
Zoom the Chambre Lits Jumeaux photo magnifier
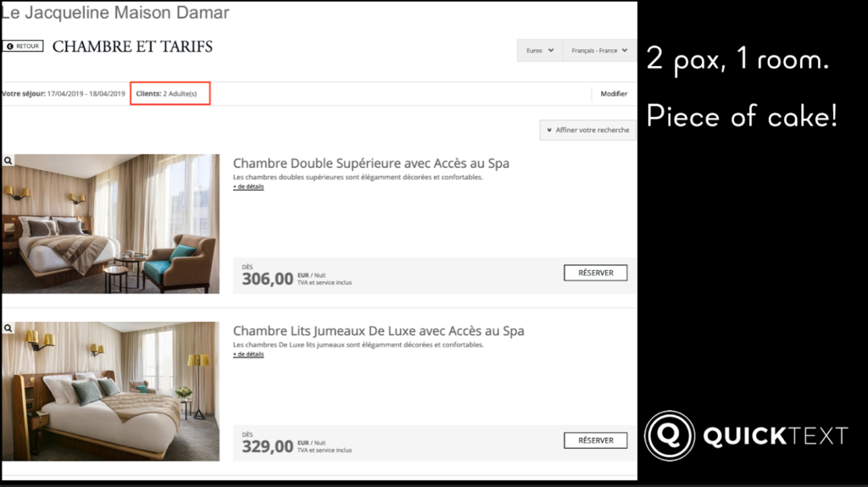(8, 328)
